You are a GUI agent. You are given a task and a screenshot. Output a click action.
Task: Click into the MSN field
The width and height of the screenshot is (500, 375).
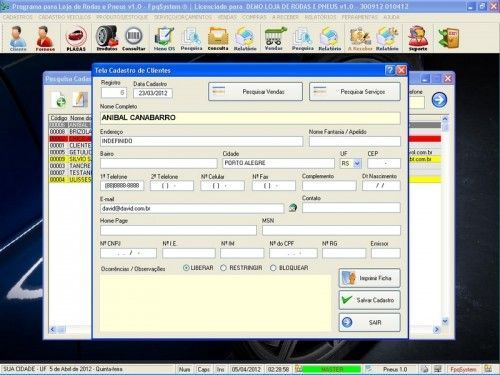point(331,230)
